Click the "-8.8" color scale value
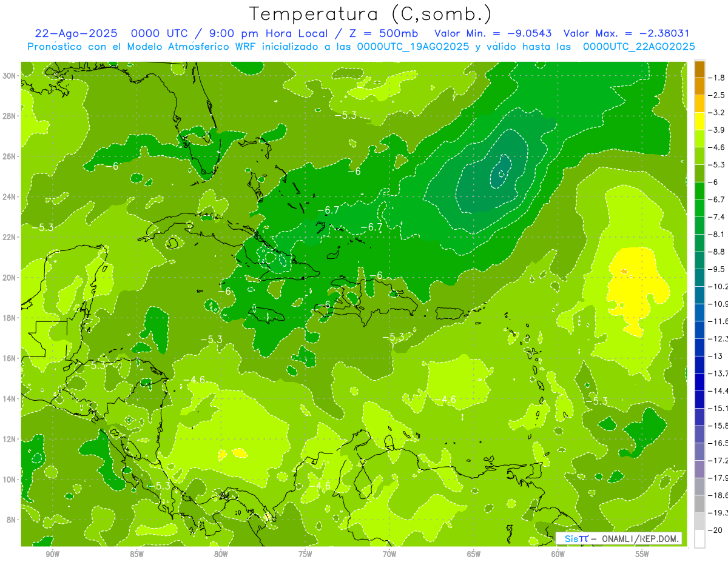Image resolution: width=728 pixels, height=562 pixels. pyautogui.click(x=718, y=252)
